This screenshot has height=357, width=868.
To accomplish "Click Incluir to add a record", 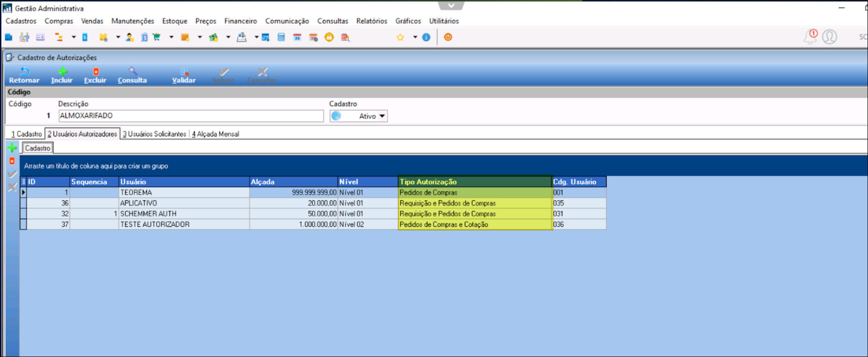I will click(62, 76).
